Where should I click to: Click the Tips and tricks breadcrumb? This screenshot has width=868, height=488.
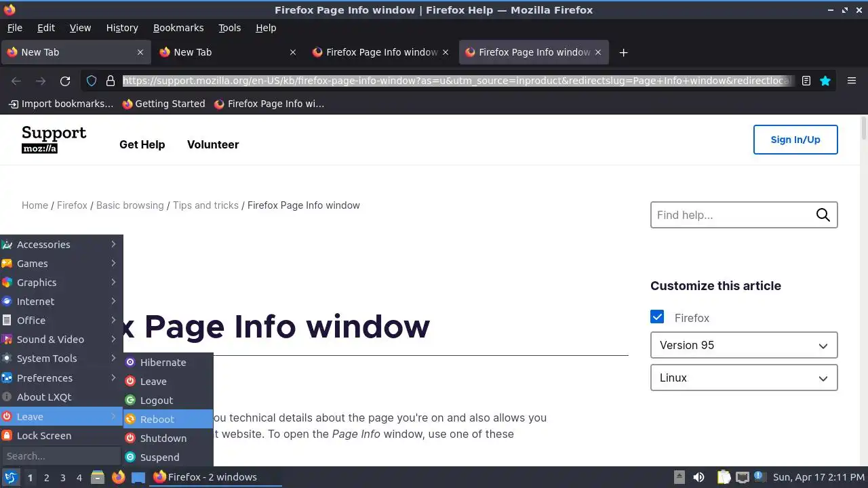(x=205, y=205)
